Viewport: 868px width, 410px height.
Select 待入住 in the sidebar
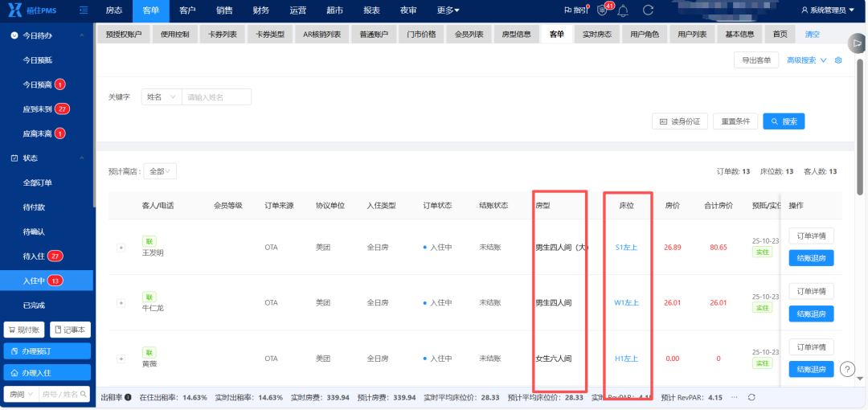pos(47,256)
